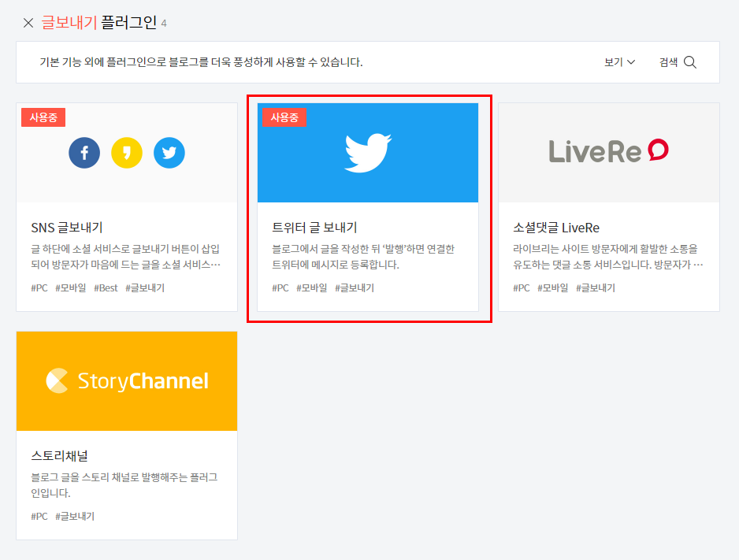Click yellow KakaoStory icon in SNS card

(x=127, y=153)
